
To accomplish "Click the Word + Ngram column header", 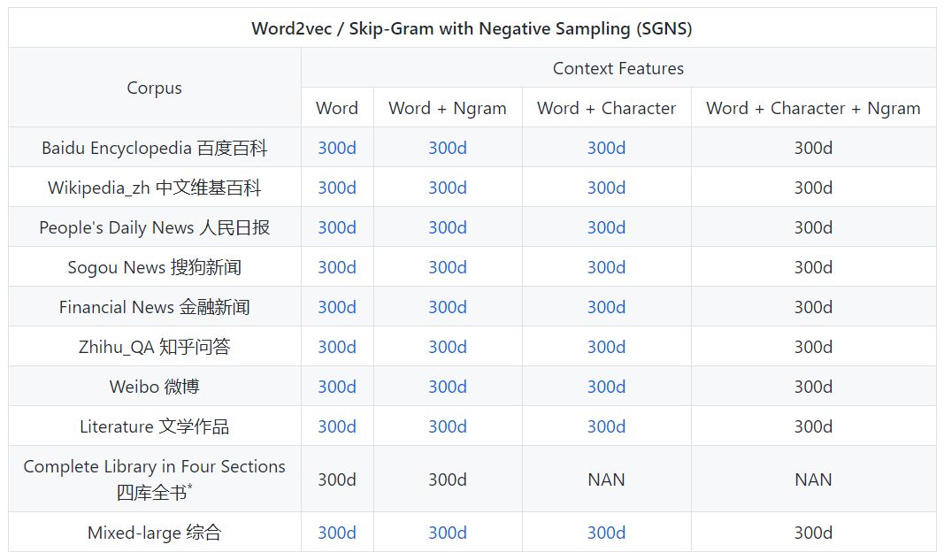I will [448, 108].
